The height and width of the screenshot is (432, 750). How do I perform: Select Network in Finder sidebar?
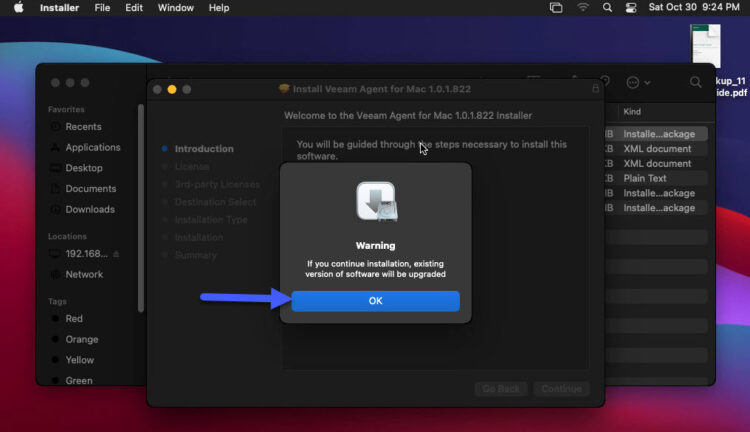click(x=84, y=274)
